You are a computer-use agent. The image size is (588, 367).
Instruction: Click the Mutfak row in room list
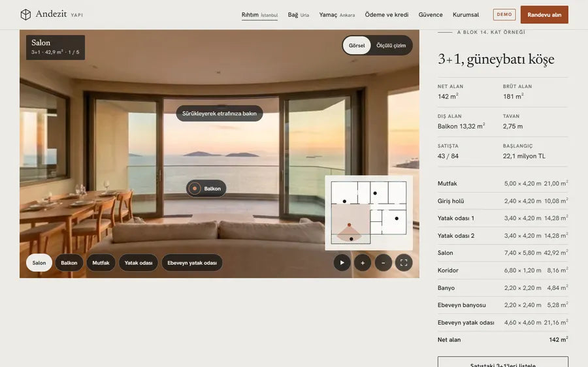pos(503,183)
